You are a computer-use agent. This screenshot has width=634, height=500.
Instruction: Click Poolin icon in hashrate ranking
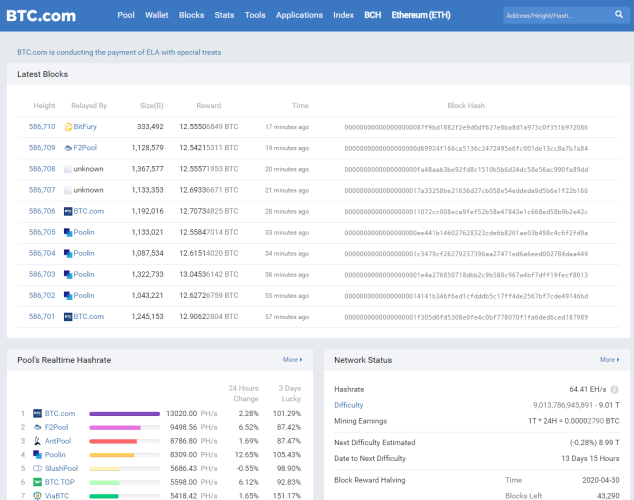tap(37, 455)
